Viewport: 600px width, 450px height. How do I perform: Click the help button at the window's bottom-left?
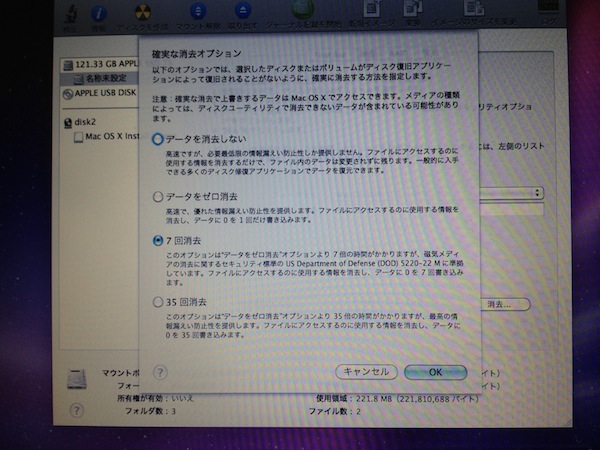(77, 411)
